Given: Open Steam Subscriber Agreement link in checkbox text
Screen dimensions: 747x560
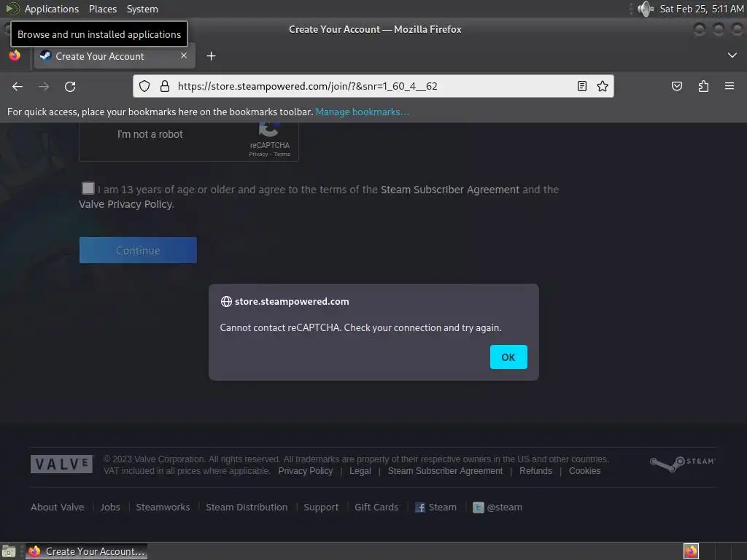Looking at the screenshot, I should pyautogui.click(x=449, y=190).
